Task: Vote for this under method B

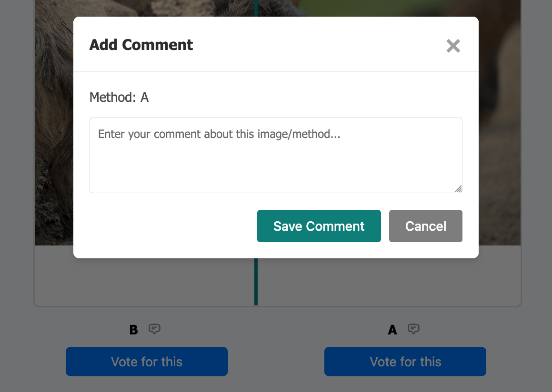Action: coord(147,362)
